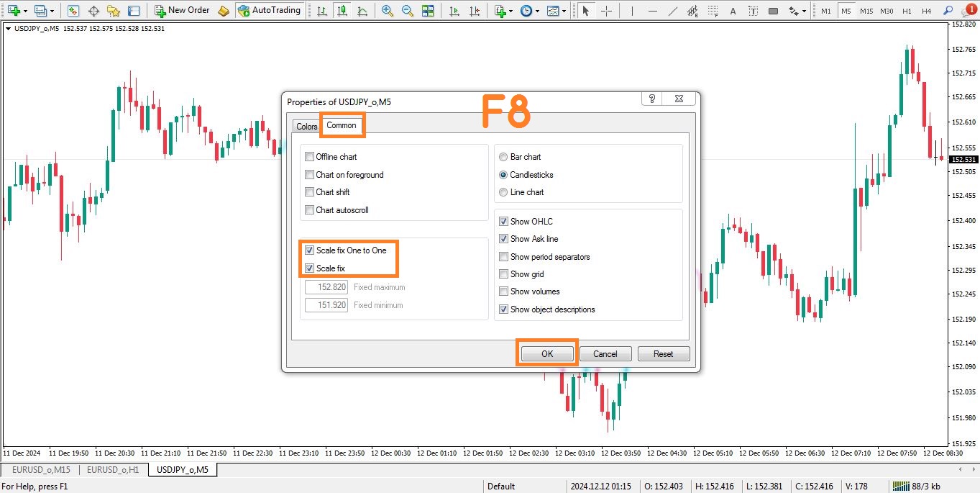Switch to EURUSD_o,H1 chart tab

click(113, 470)
